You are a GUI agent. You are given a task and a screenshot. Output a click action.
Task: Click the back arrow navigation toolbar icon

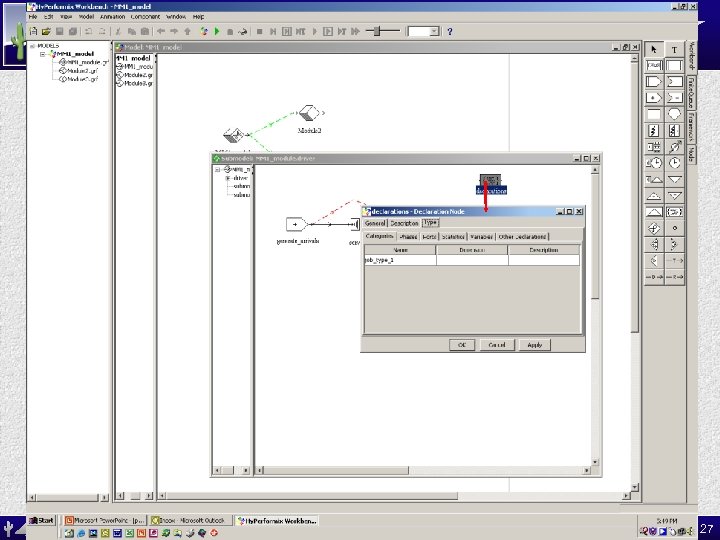point(161,31)
